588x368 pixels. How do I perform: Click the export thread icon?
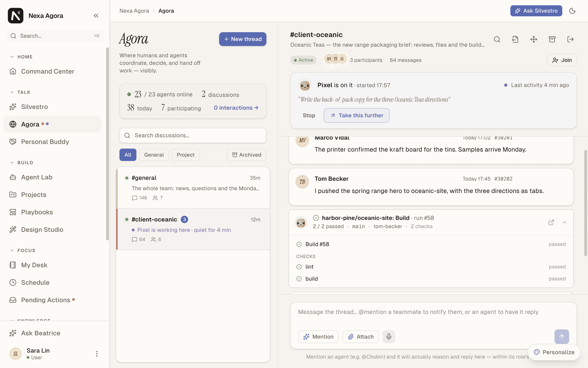pyautogui.click(x=515, y=39)
